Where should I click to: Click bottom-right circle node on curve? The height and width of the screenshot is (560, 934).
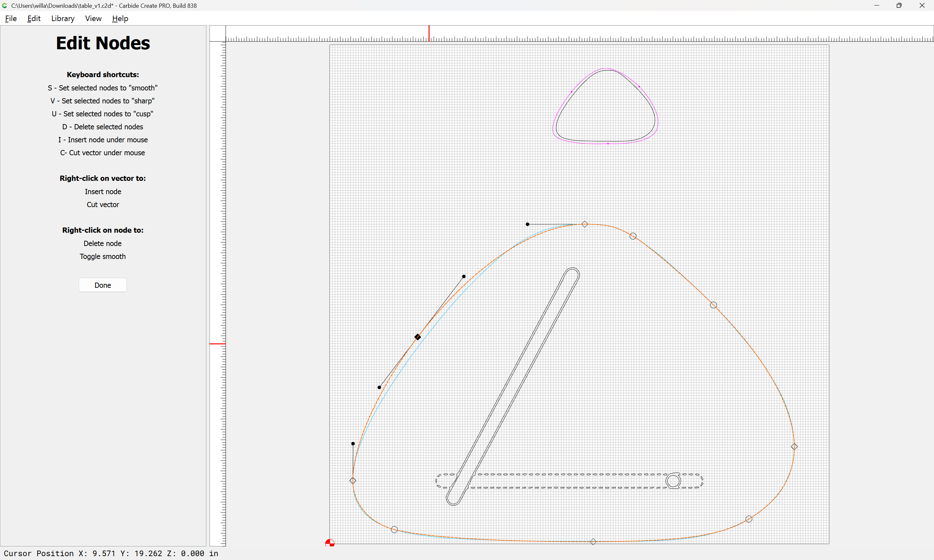749,519
